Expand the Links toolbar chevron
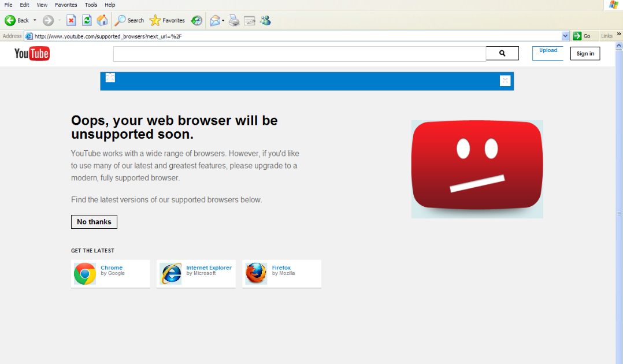This screenshot has height=364, width=623. 618,34
